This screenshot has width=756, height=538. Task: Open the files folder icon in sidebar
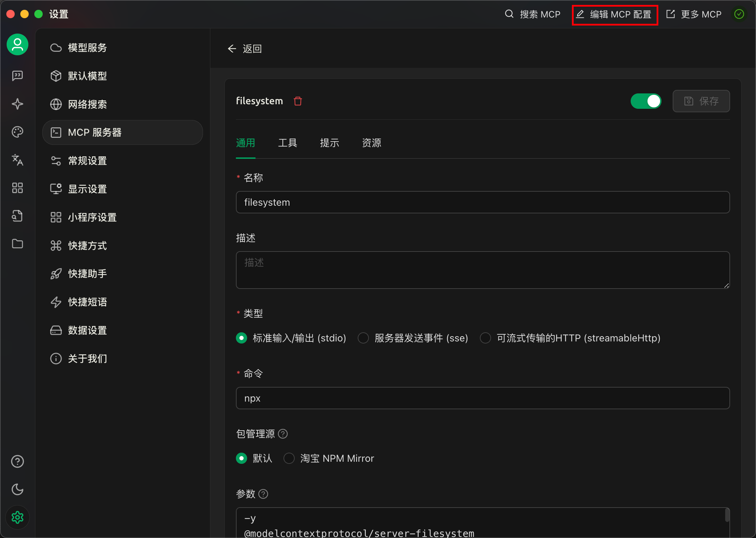coord(17,244)
